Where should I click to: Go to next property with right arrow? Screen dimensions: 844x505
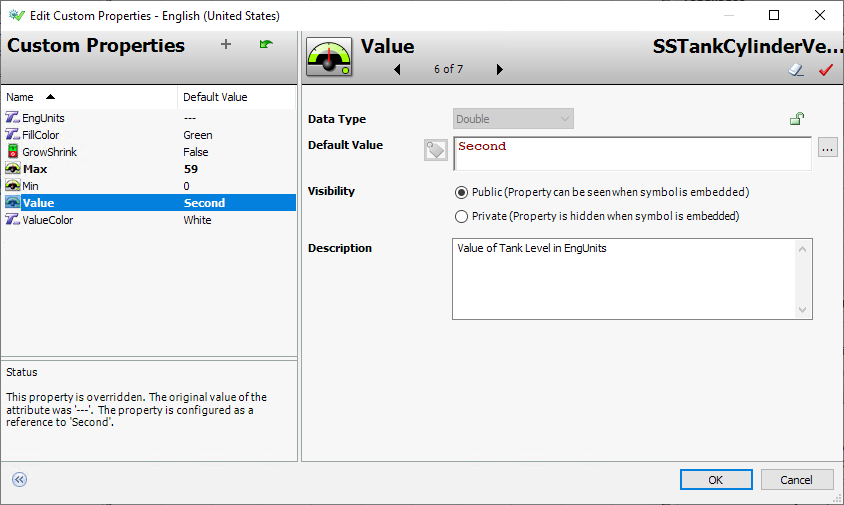click(x=500, y=70)
